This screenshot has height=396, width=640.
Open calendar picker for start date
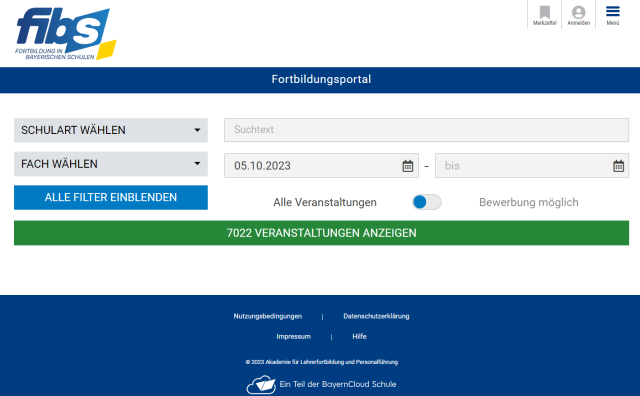pyautogui.click(x=407, y=166)
